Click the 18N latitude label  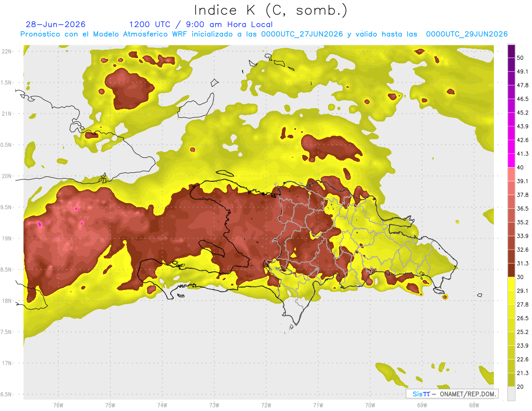tap(6, 301)
